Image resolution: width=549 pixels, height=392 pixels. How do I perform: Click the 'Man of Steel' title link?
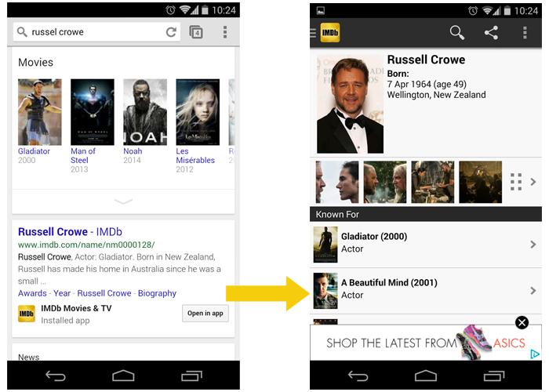pos(83,156)
